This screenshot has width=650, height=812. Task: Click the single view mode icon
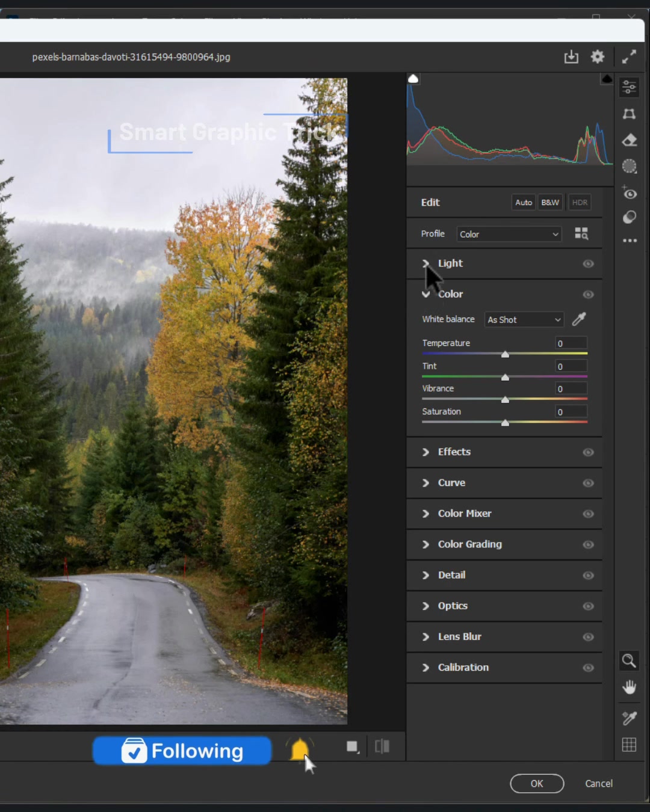[353, 747]
